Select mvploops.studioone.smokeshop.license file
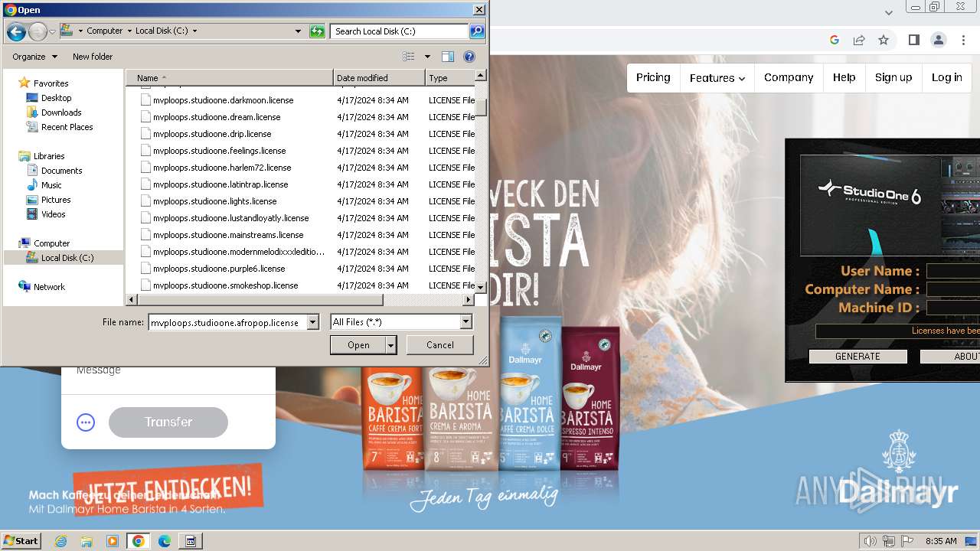The image size is (980, 551). click(225, 285)
